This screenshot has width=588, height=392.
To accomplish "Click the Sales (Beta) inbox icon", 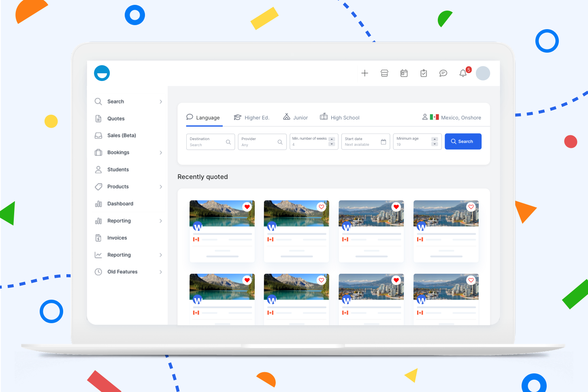I will point(98,136).
